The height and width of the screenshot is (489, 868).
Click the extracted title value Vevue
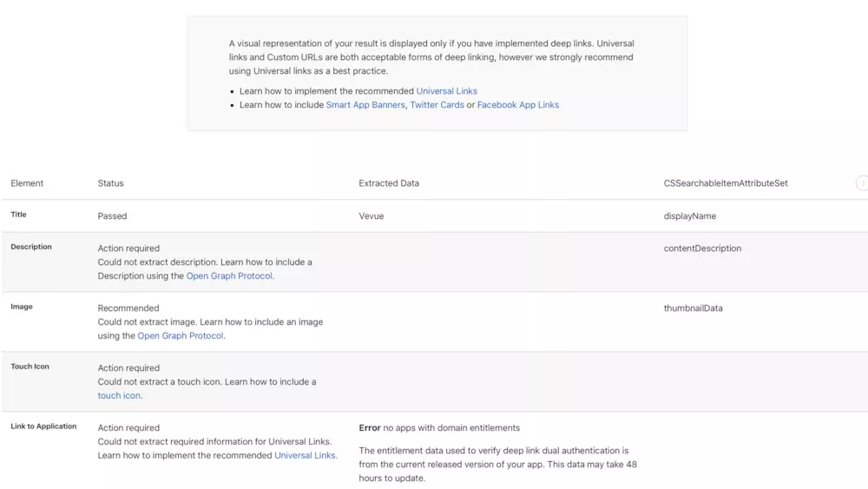(371, 216)
